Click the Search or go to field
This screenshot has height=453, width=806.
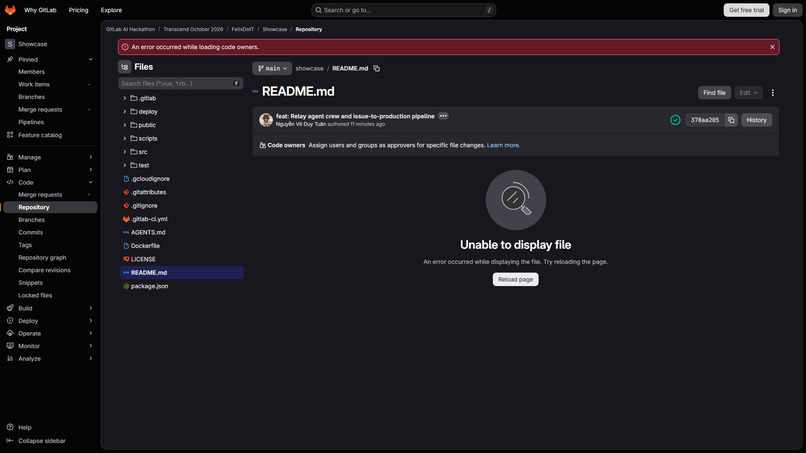pyautogui.click(x=404, y=10)
